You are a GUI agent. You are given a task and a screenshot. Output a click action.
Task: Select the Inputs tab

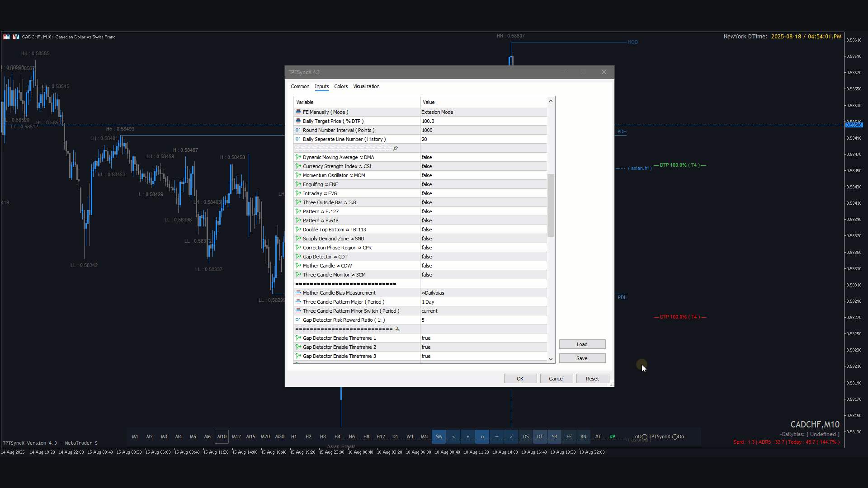tap(321, 86)
